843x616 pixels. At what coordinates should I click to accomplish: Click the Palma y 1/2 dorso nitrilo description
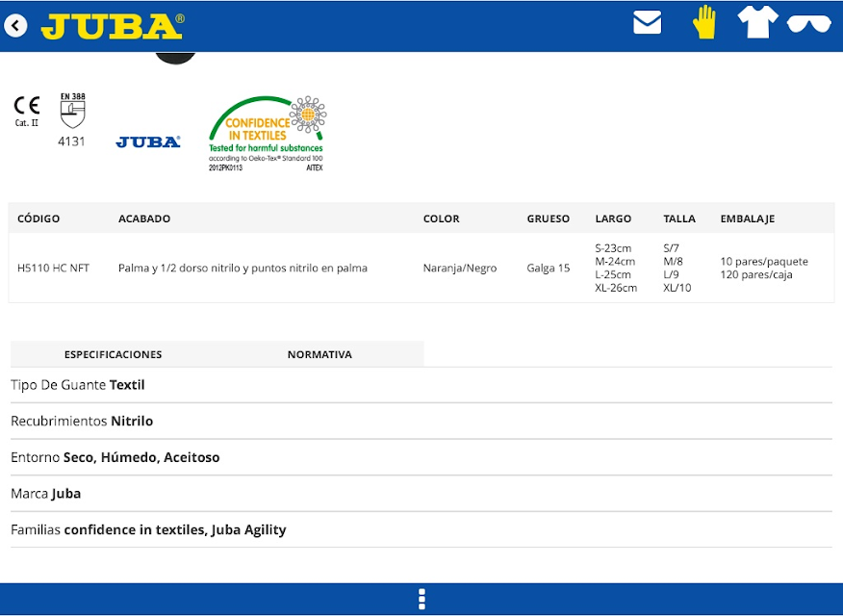click(243, 268)
